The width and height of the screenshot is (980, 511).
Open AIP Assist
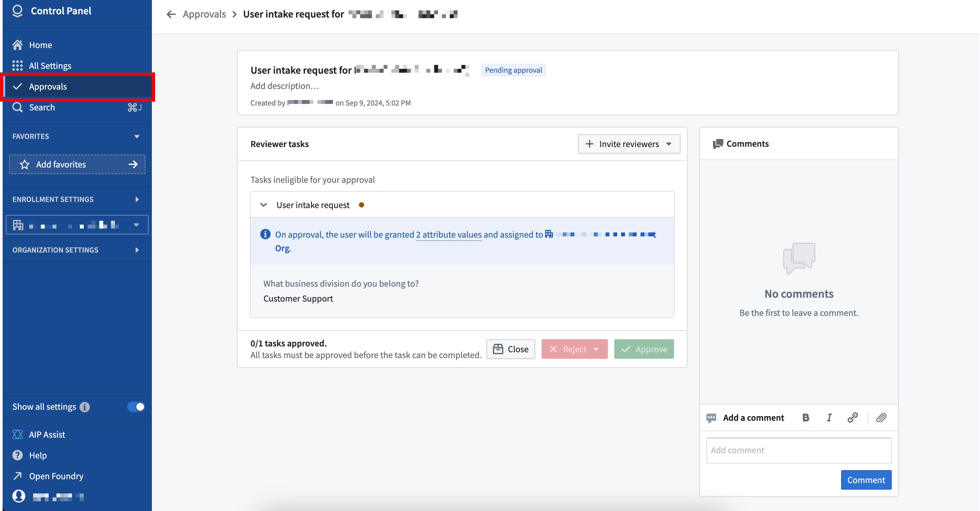click(x=77, y=434)
